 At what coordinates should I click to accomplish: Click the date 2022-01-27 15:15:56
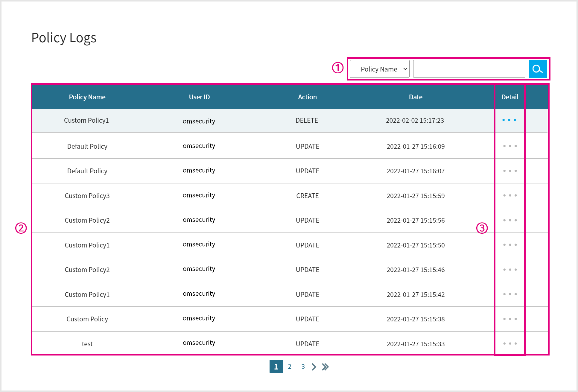point(416,220)
